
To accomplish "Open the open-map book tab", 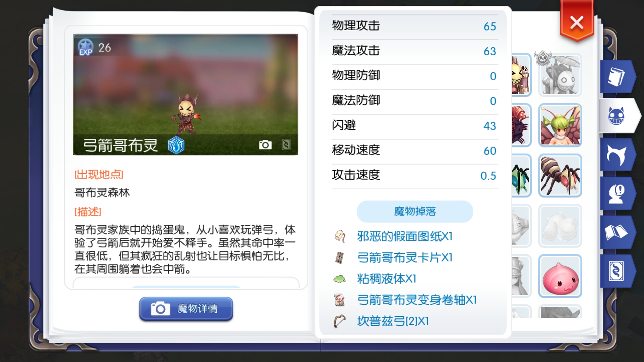I will point(616,232).
